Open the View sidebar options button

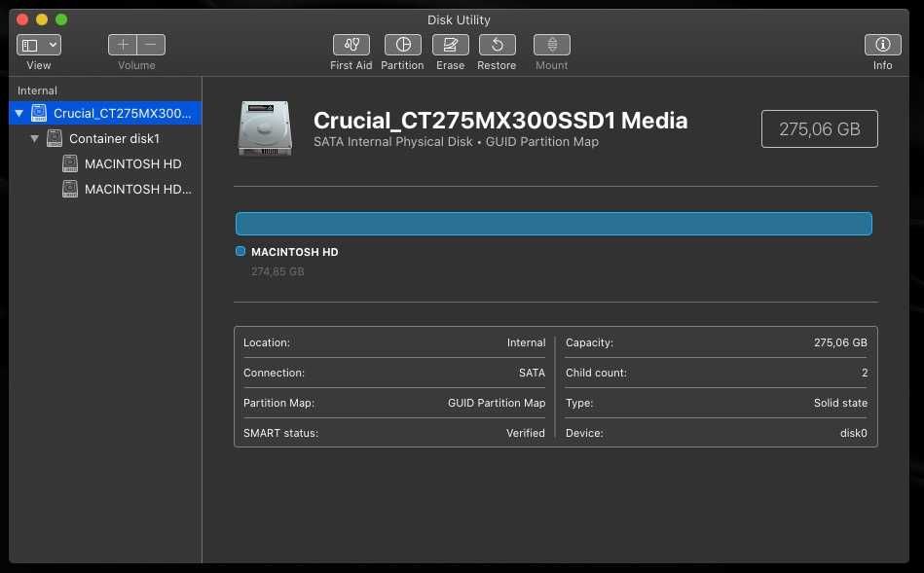pos(39,45)
